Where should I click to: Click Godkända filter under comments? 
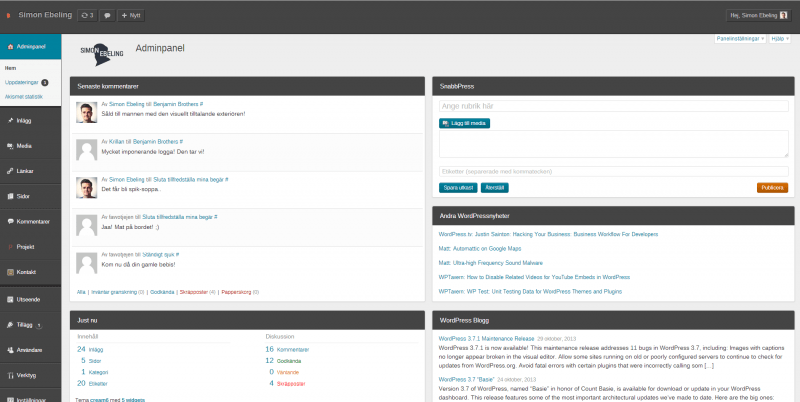[x=162, y=292]
